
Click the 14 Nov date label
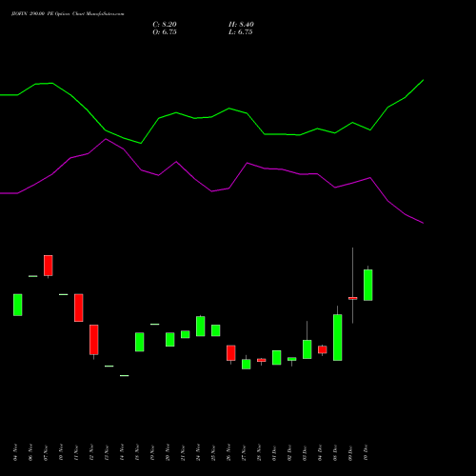pos(122,452)
